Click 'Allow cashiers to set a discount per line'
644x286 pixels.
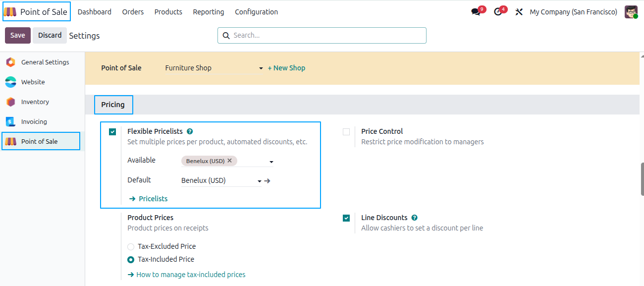(x=422, y=229)
